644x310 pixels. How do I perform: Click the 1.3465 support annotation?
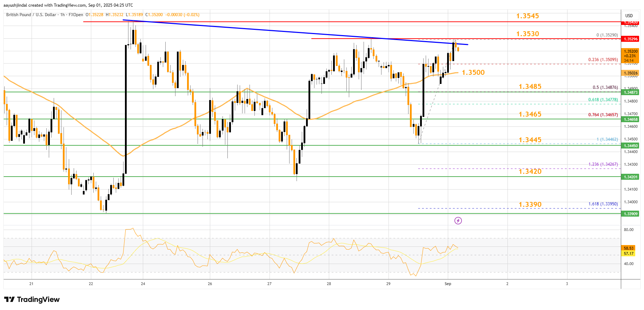530,114
